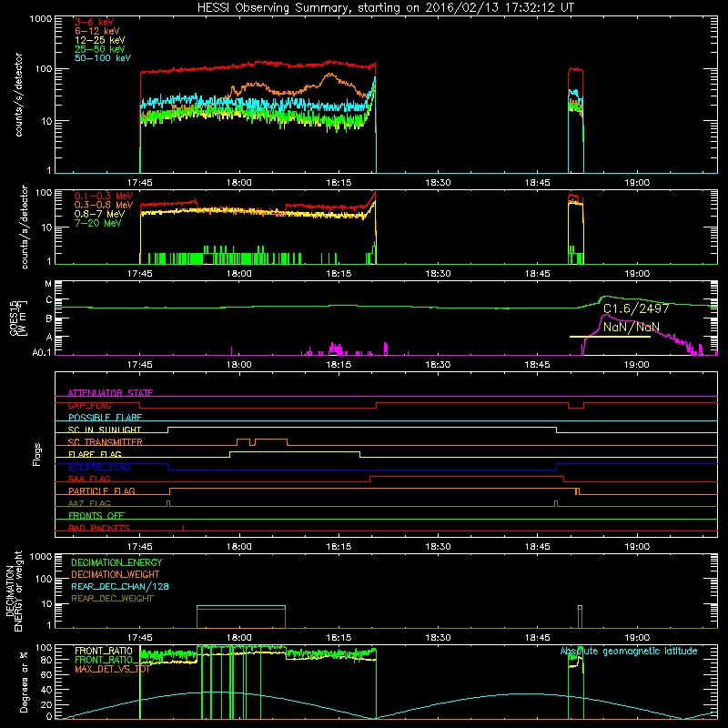Click the 'REAR_DEC_WEIGHT' legend label

click(x=112, y=599)
